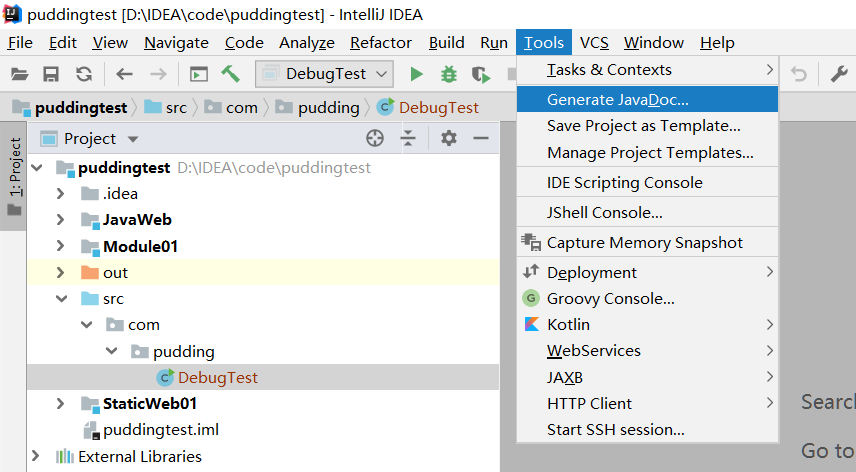
Task: Navigate forward with the right arrow icon
Action: click(158, 74)
